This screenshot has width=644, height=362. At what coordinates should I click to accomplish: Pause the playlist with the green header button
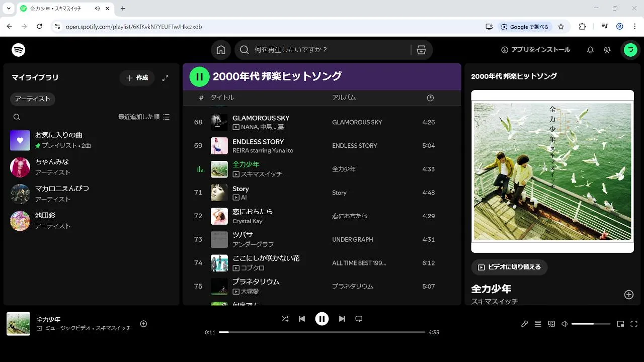coord(199,76)
